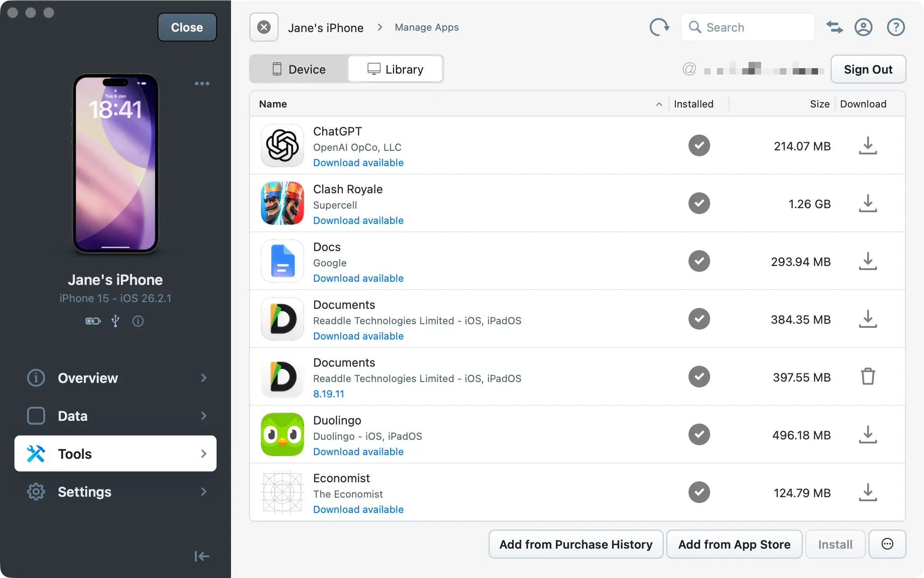Select the Economist placeholder app icon
924x578 pixels.
point(282,492)
